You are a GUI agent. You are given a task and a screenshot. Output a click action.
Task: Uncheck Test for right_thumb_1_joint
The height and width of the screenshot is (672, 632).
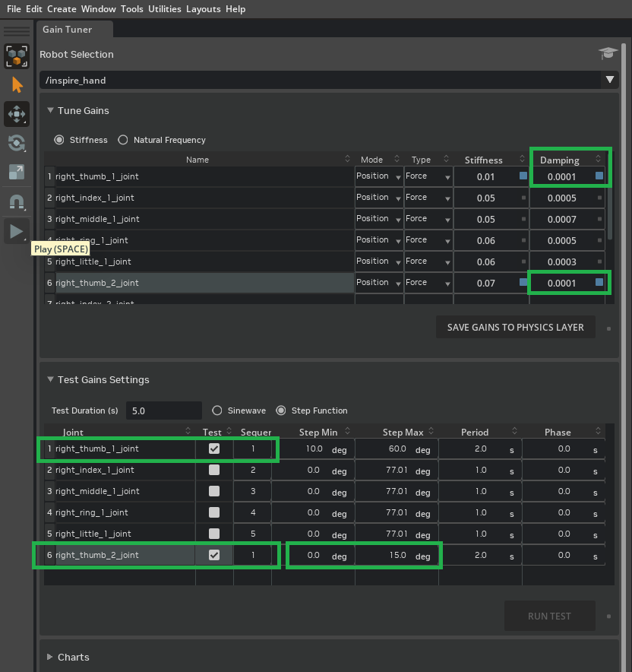[x=214, y=449]
